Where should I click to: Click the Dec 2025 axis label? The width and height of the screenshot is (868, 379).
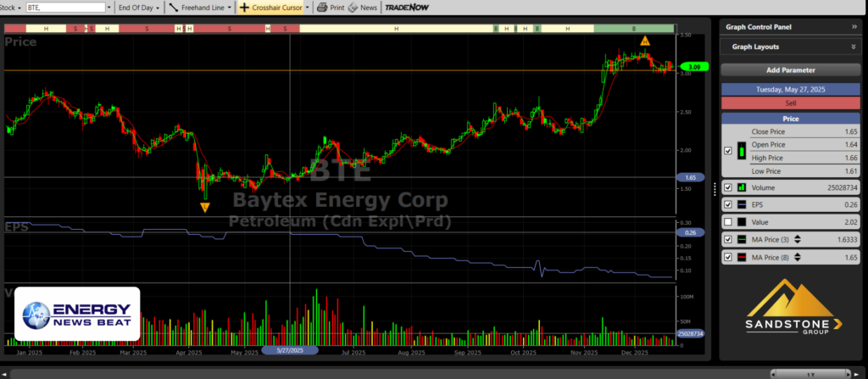[634, 353]
